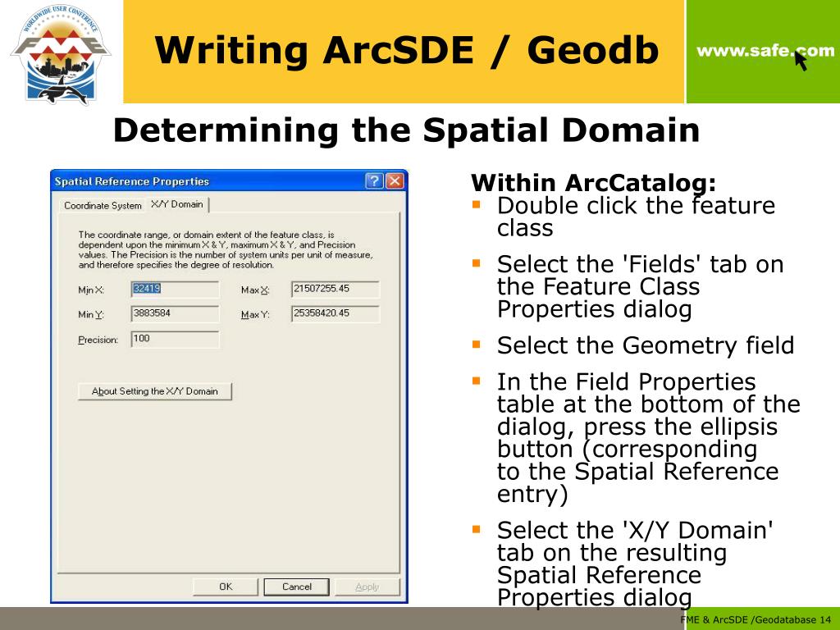Click the Max X value field
The image size is (840, 630).
pos(336,290)
